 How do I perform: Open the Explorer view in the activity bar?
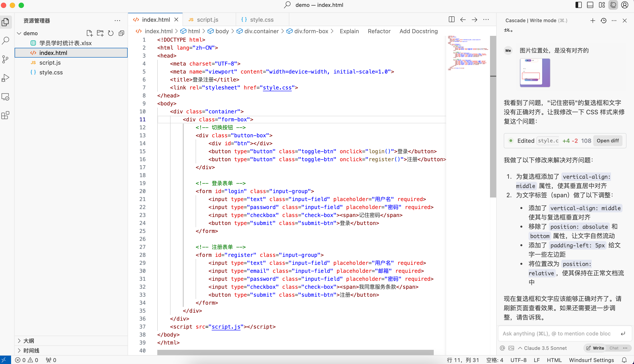click(x=6, y=22)
